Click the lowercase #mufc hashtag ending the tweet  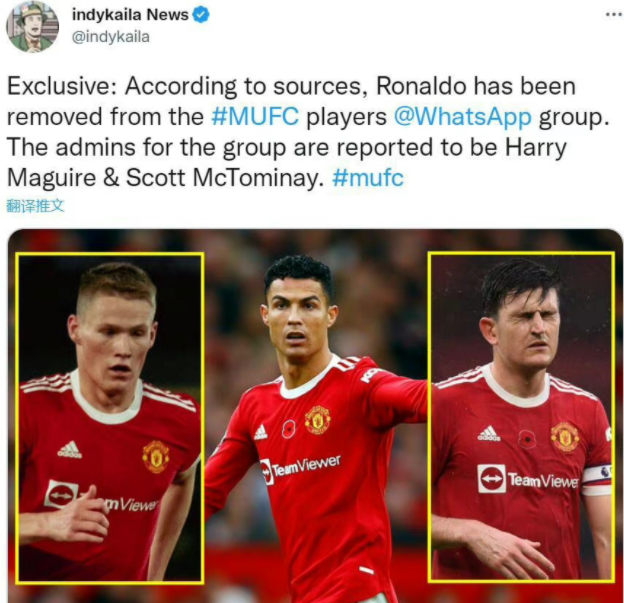pos(368,178)
